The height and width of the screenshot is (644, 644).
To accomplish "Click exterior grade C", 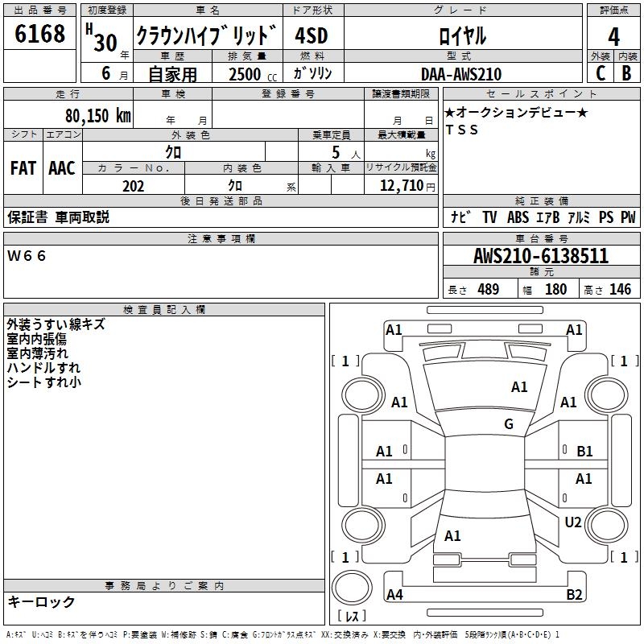I will point(601,73).
